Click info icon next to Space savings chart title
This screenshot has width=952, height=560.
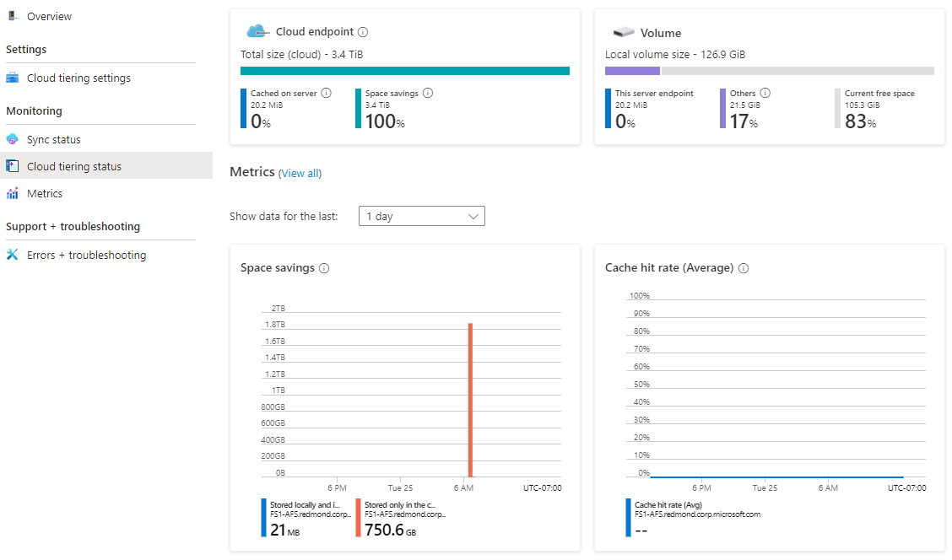coord(324,268)
